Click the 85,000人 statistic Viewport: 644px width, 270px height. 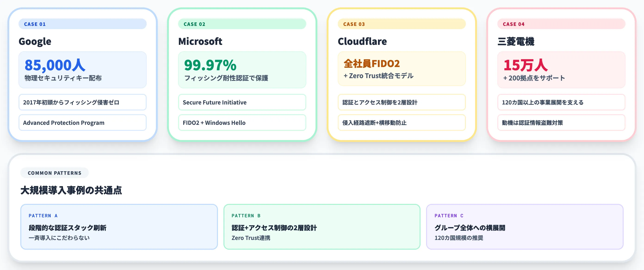point(55,65)
